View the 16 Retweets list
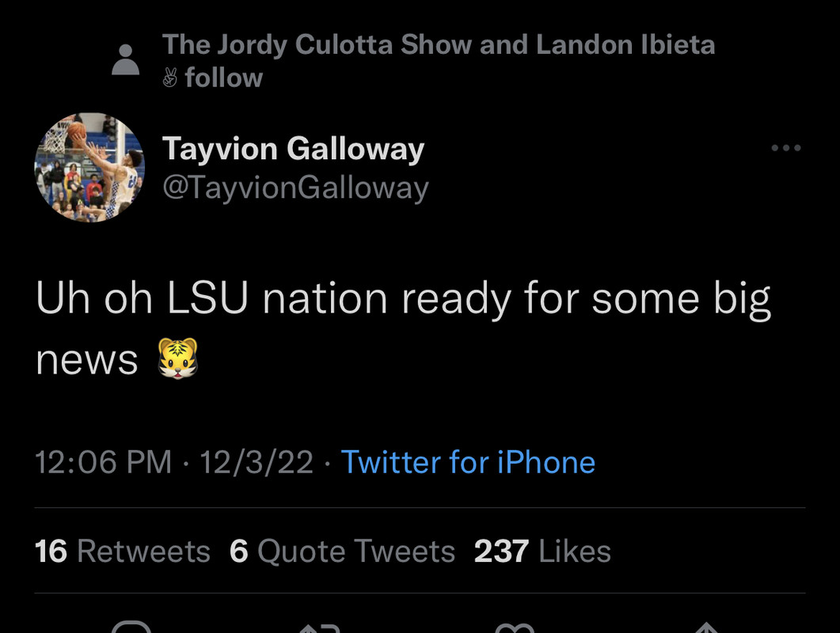Image resolution: width=840 pixels, height=633 pixels. point(122,551)
